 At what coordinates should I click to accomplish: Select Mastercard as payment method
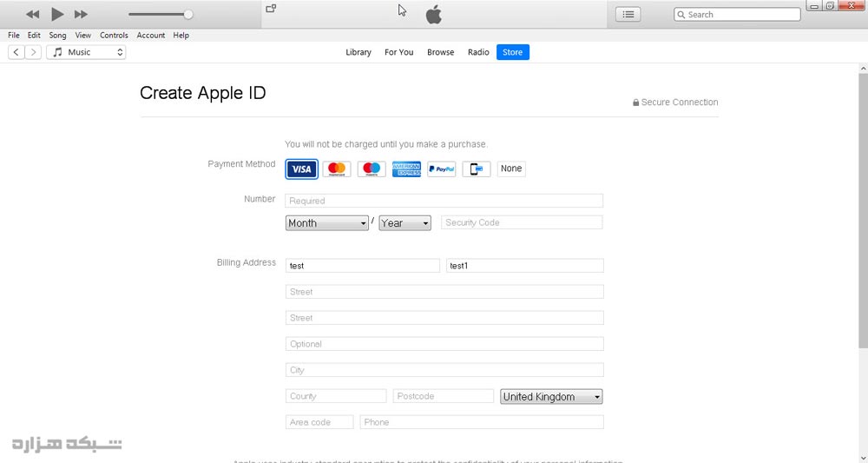pyautogui.click(x=337, y=169)
